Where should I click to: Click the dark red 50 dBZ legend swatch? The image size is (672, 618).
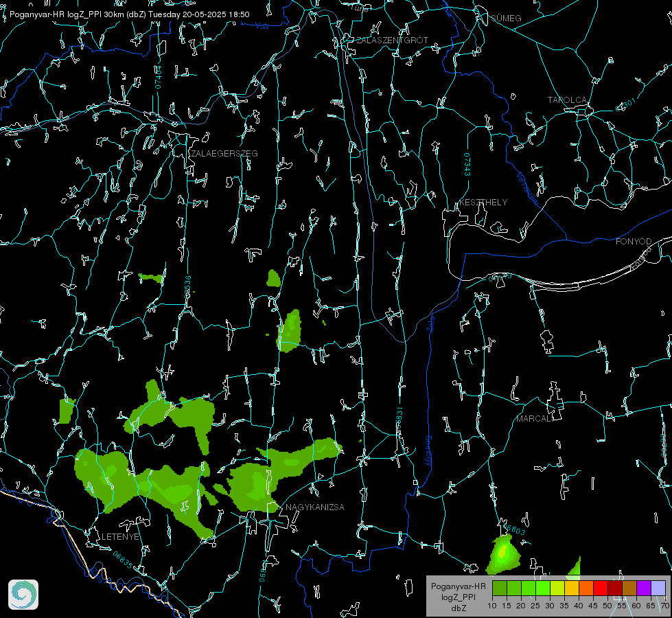pos(614,588)
